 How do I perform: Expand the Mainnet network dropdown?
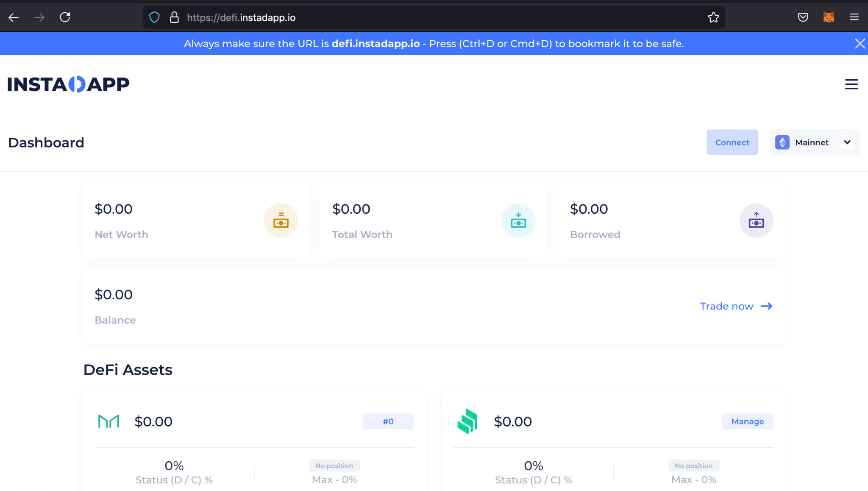(811, 142)
